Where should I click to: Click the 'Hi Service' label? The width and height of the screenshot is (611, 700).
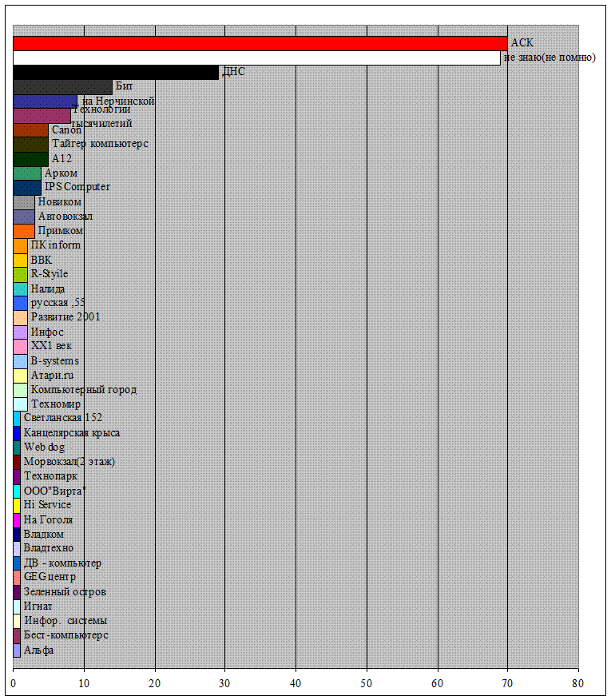point(47,504)
